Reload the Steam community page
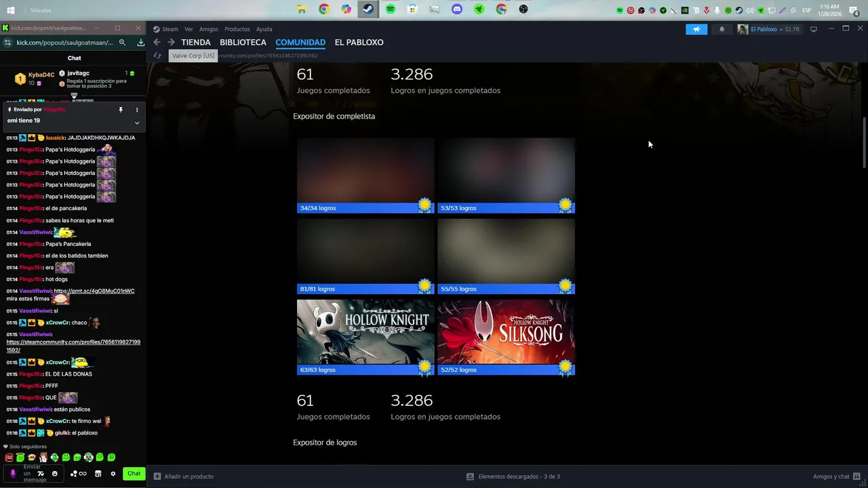 tap(157, 56)
